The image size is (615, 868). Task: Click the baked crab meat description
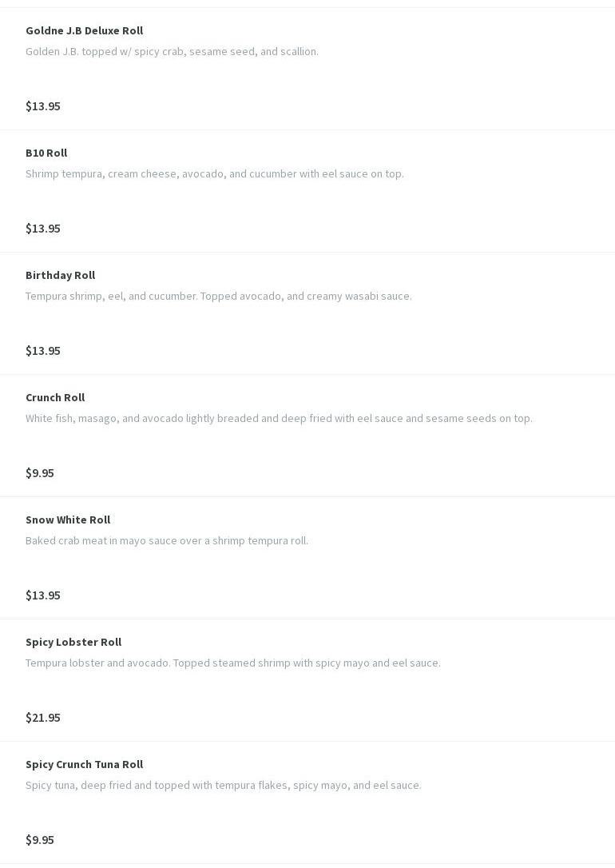(166, 540)
